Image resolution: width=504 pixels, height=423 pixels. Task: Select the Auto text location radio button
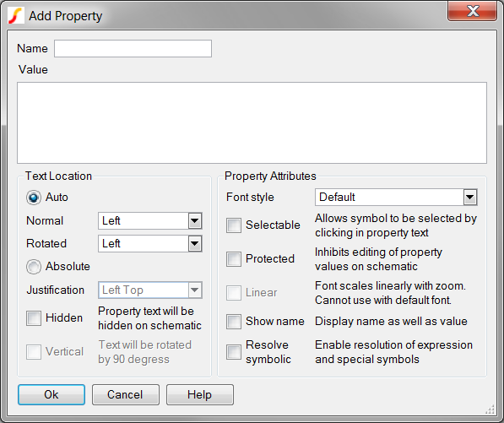(34, 198)
